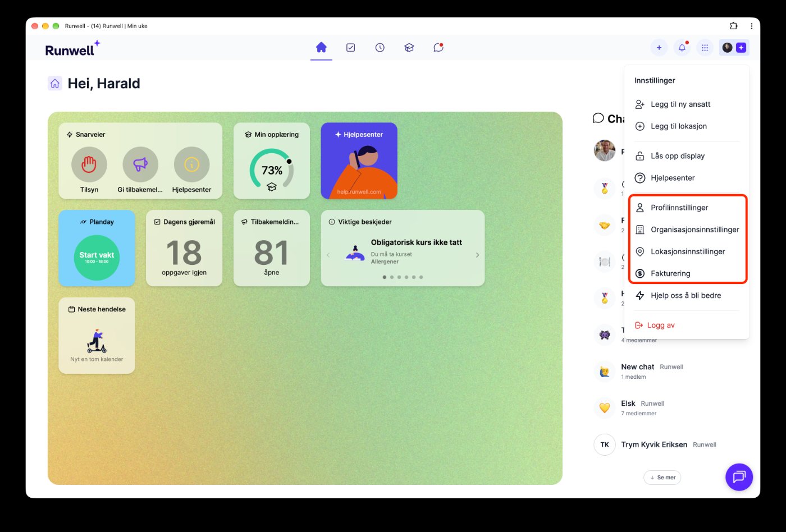Screen dimensions: 786x532
Task: Open the graduation cap training icon
Action: (409, 48)
